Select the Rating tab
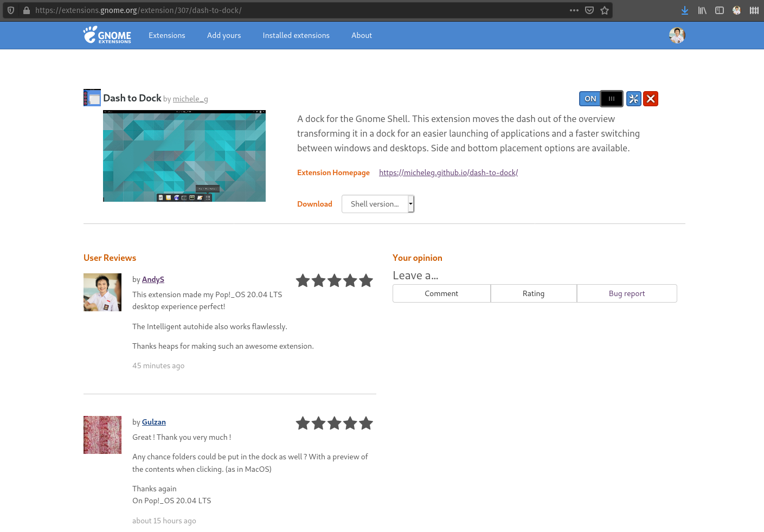764x532 pixels. (x=534, y=293)
